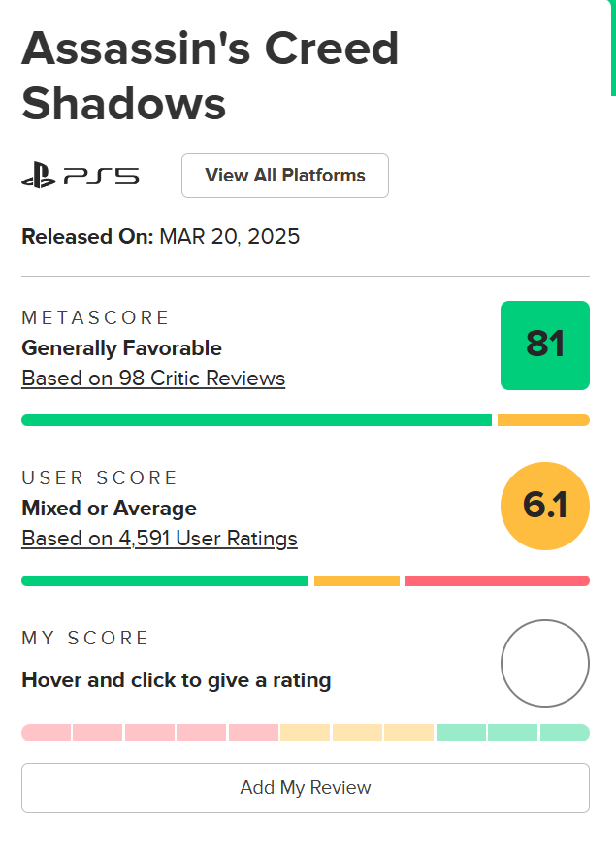Screen dimensions: 616x856
Task: Click yellow mixed segment of User Score bar
Action: coord(357,580)
